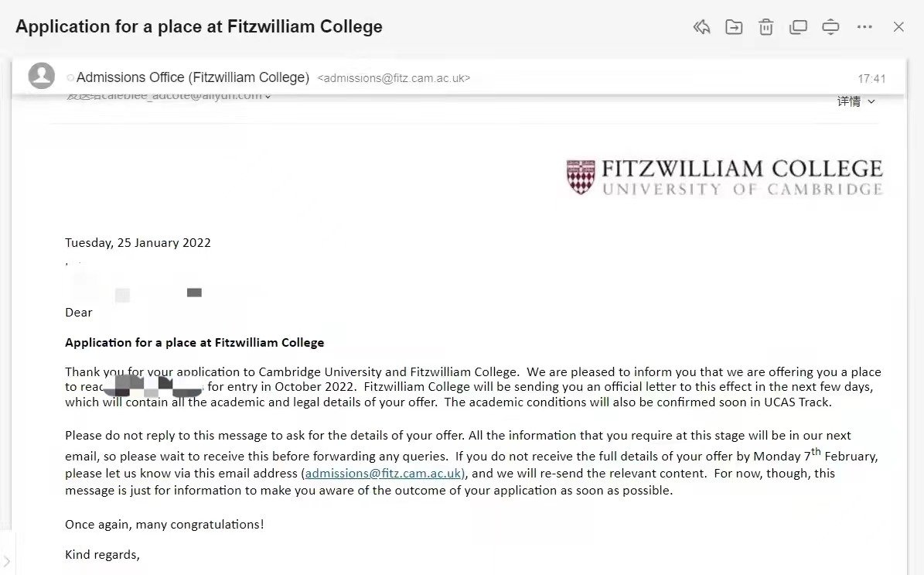The height and width of the screenshot is (575, 924).
Task: Close the email reading pane
Action: click(898, 28)
